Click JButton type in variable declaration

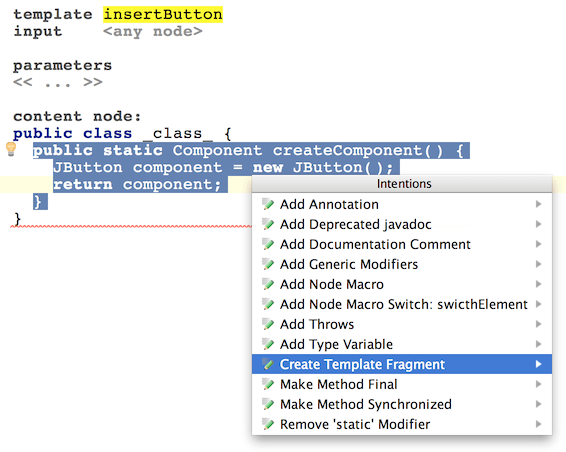click(88, 168)
